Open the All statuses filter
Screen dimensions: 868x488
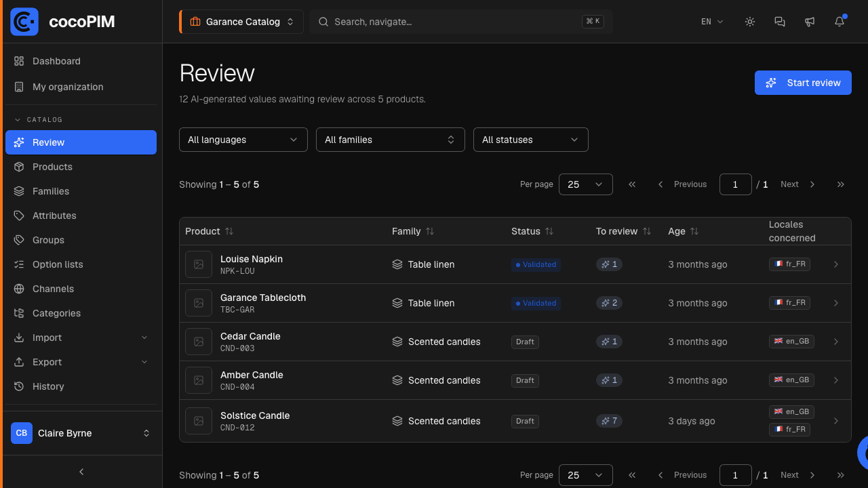[531, 140]
